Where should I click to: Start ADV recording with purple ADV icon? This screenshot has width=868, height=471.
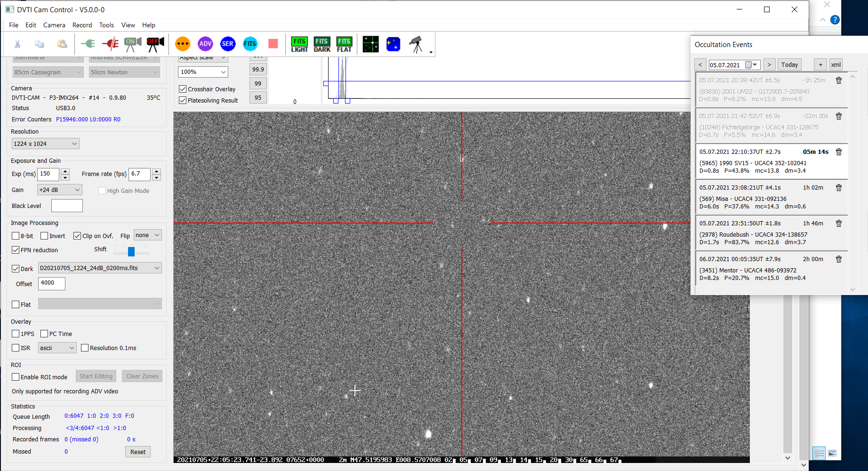(205, 44)
